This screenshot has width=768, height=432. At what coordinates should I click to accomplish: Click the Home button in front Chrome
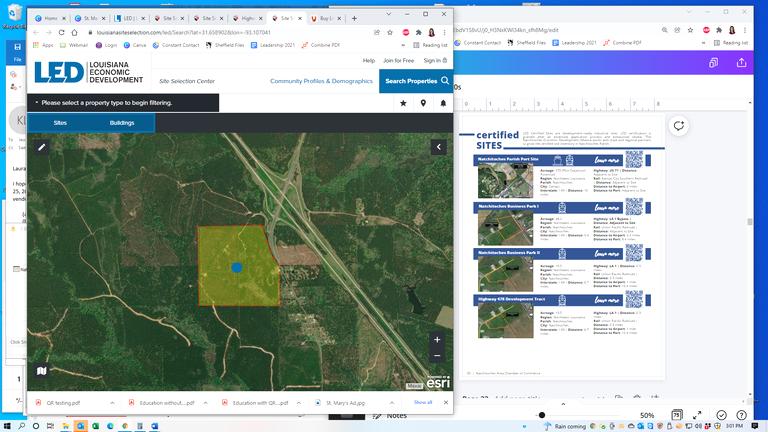(74, 32)
